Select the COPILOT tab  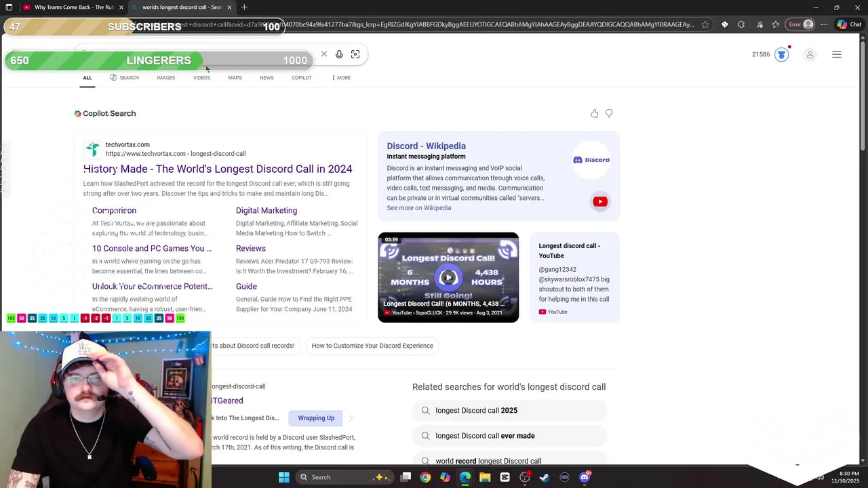pos(302,78)
